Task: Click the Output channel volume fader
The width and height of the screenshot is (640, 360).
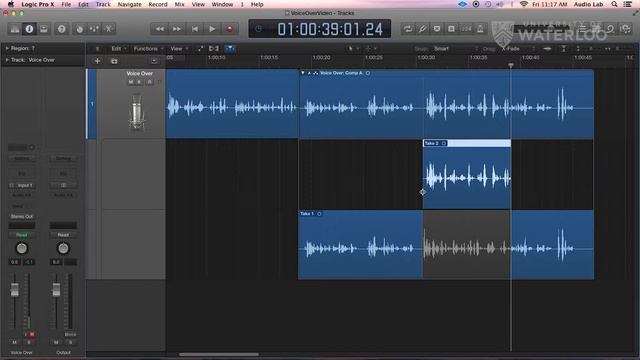Action: (56, 289)
